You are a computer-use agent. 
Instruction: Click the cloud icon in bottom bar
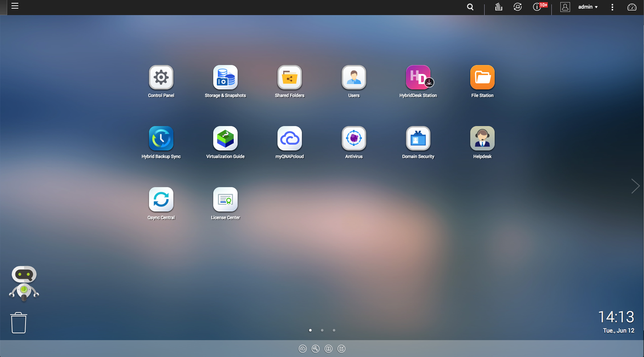coord(303,349)
